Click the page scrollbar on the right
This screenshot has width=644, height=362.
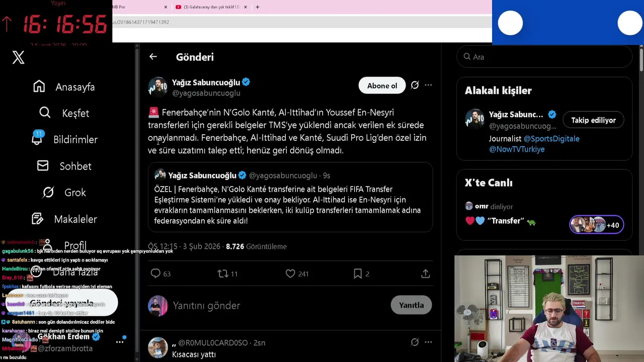641,60
